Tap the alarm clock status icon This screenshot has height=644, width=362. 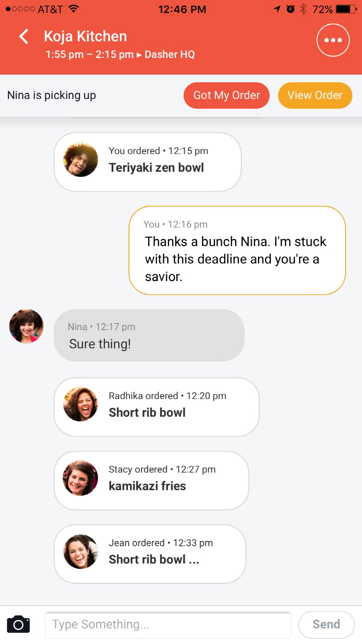[290, 9]
